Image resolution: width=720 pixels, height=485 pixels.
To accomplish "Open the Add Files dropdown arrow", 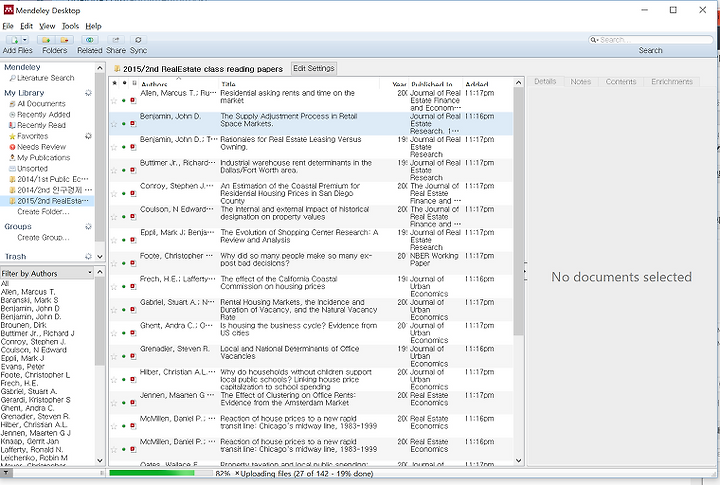I will (x=25, y=40).
